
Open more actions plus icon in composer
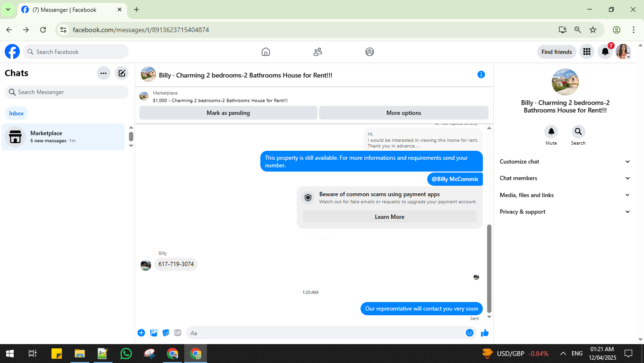(141, 333)
